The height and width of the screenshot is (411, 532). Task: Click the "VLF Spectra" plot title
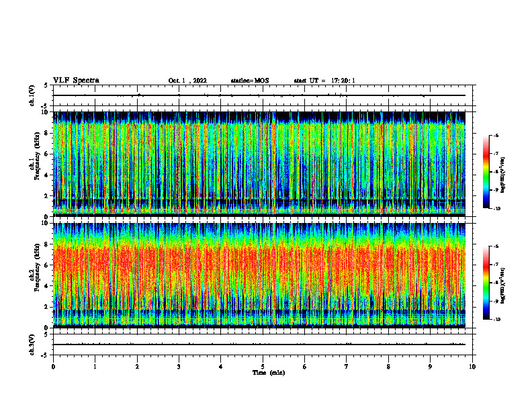pyautogui.click(x=76, y=81)
